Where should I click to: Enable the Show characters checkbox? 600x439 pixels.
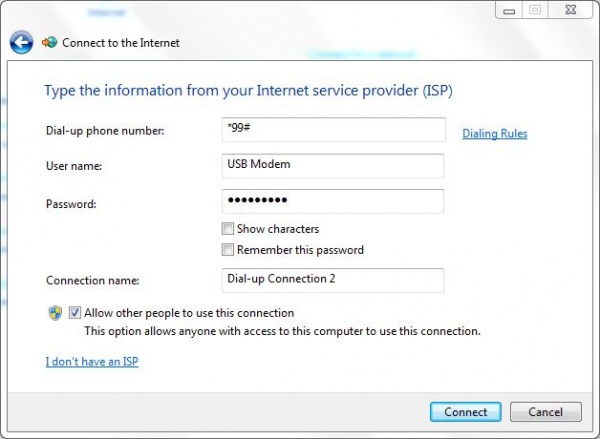[228, 229]
